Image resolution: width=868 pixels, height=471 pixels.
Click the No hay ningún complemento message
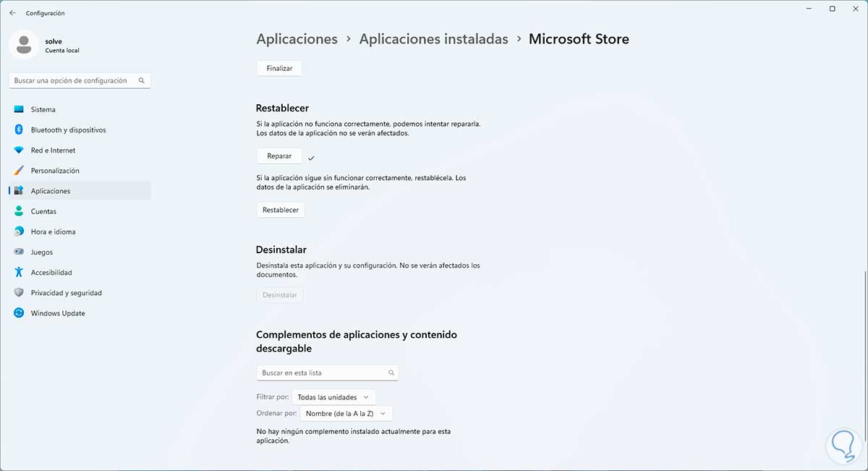point(354,436)
